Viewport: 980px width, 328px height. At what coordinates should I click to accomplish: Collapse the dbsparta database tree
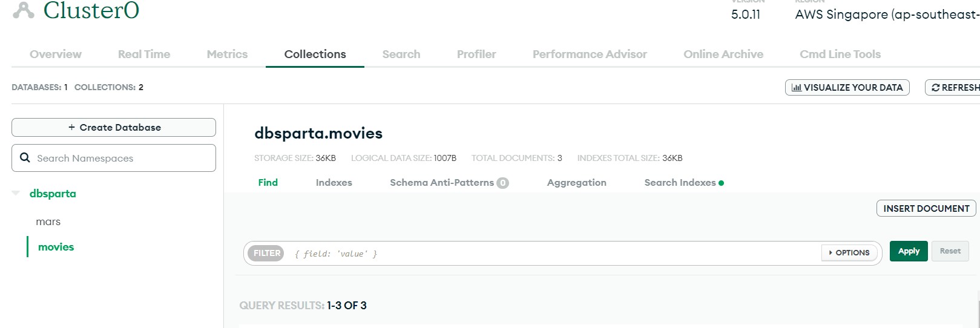16,193
